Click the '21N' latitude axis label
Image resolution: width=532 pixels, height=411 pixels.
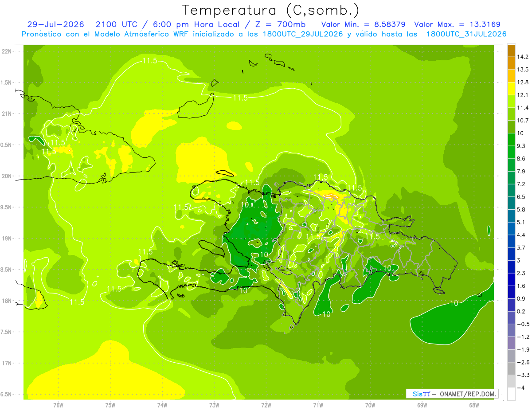point(7,114)
